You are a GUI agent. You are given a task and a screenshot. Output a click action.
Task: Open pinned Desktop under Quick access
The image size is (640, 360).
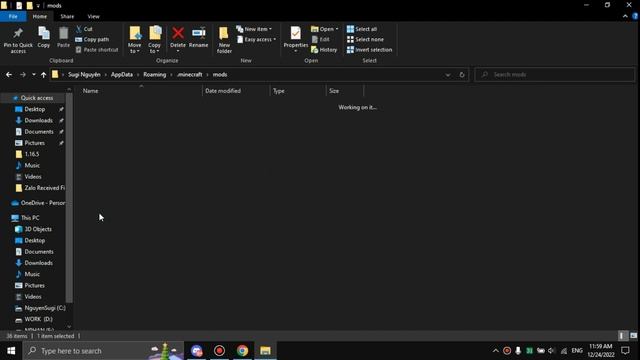click(x=35, y=109)
